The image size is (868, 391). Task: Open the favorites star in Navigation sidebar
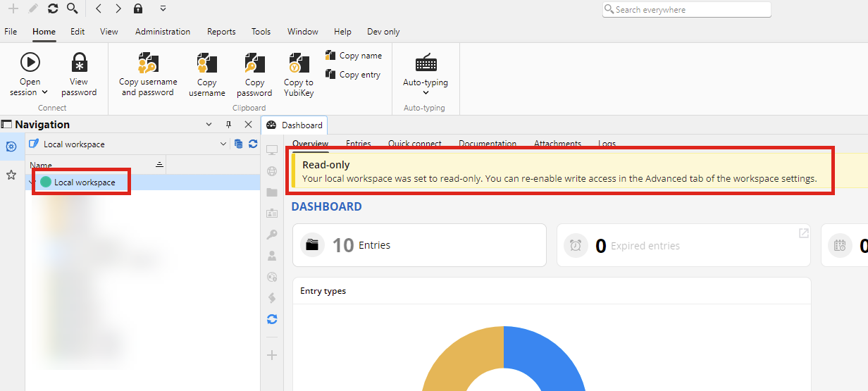pos(11,175)
